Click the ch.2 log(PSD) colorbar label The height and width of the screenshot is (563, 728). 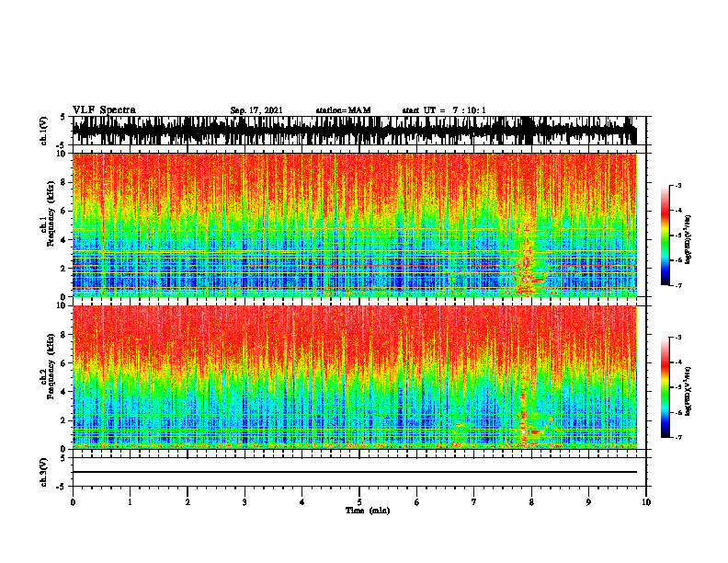[688, 390]
